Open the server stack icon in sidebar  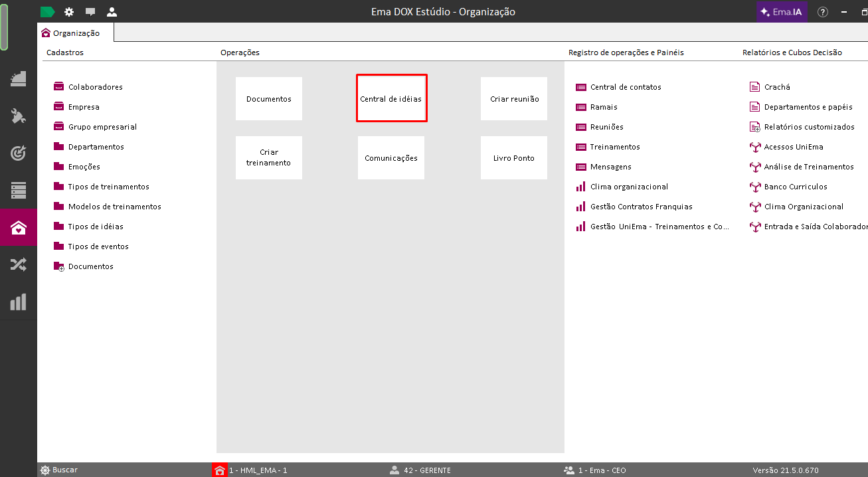tap(18, 190)
